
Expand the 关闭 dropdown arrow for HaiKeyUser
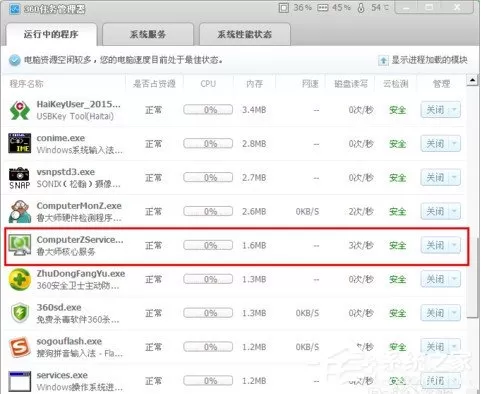point(455,110)
